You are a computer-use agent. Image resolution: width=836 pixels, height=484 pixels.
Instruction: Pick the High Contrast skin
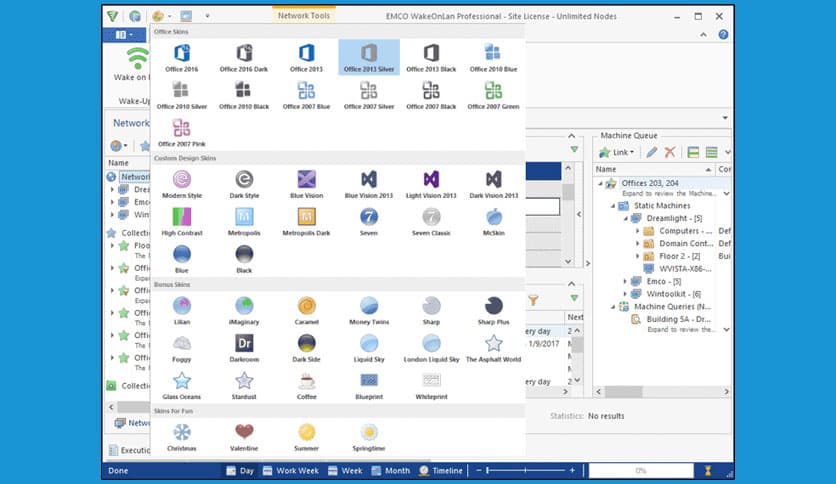tap(181, 222)
